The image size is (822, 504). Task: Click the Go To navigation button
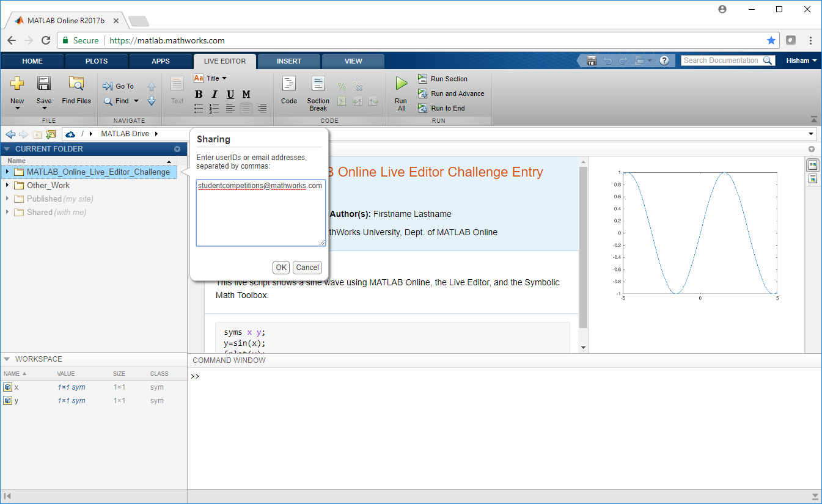[119, 86]
